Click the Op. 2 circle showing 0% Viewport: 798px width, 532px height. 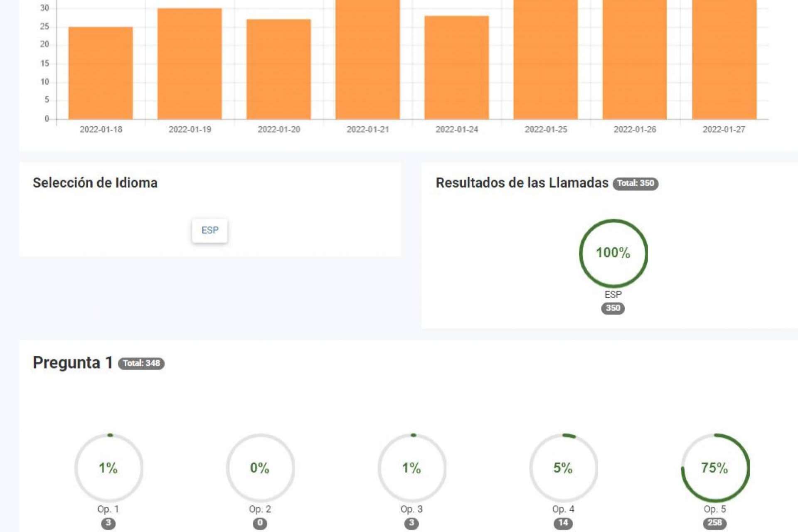pos(260,468)
